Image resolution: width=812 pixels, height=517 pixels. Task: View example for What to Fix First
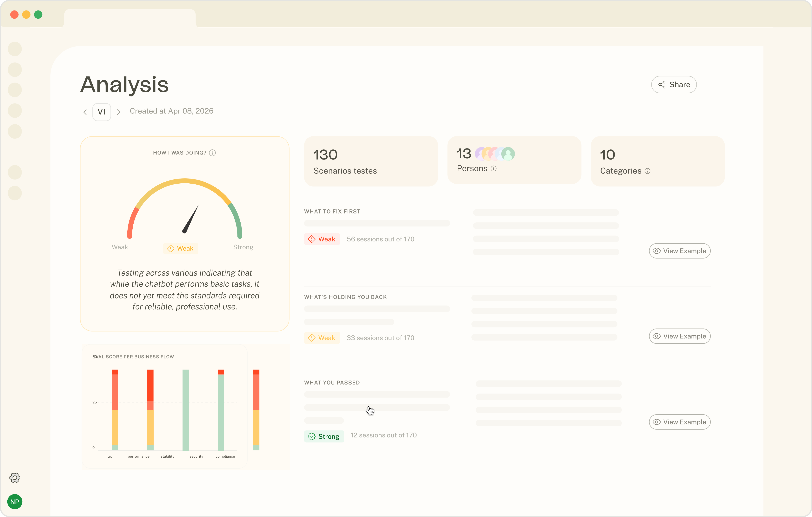[679, 251]
